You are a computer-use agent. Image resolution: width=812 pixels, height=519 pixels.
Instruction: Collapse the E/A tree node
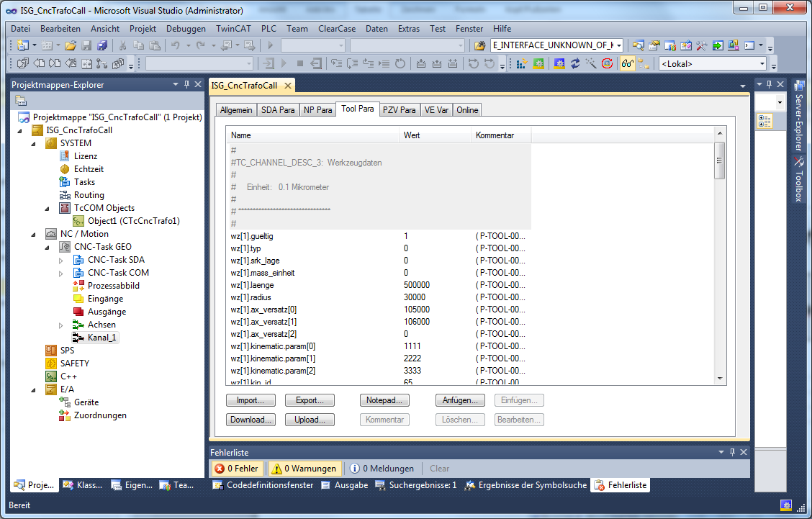point(34,389)
